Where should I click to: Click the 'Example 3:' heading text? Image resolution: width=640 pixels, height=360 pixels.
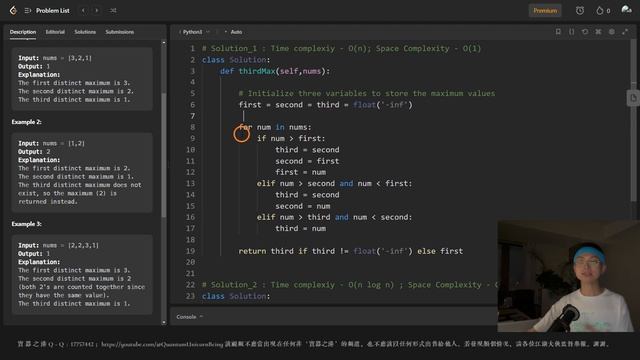(x=27, y=224)
